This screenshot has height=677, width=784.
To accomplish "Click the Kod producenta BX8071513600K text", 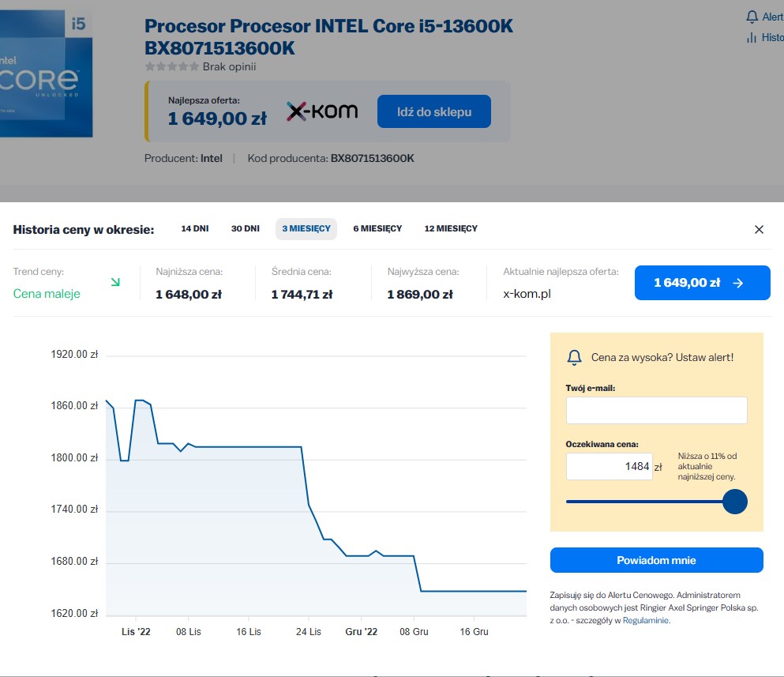I will coord(331,158).
